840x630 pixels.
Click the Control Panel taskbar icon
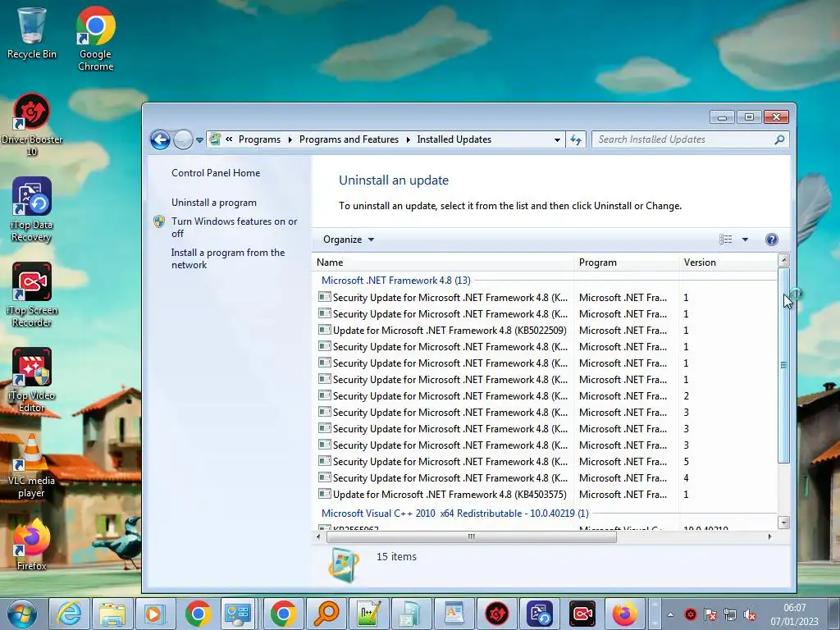coord(237,614)
